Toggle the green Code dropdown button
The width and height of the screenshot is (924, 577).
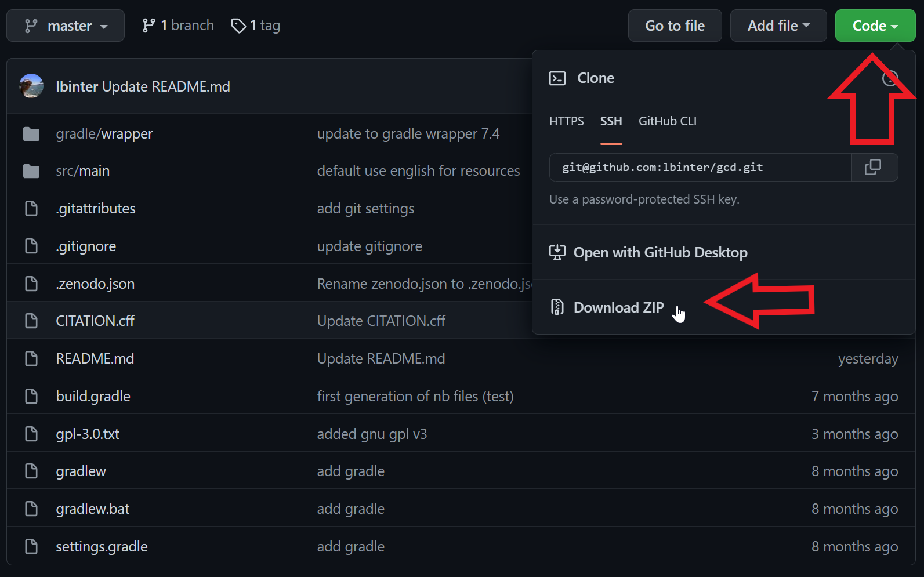pyautogui.click(x=875, y=26)
